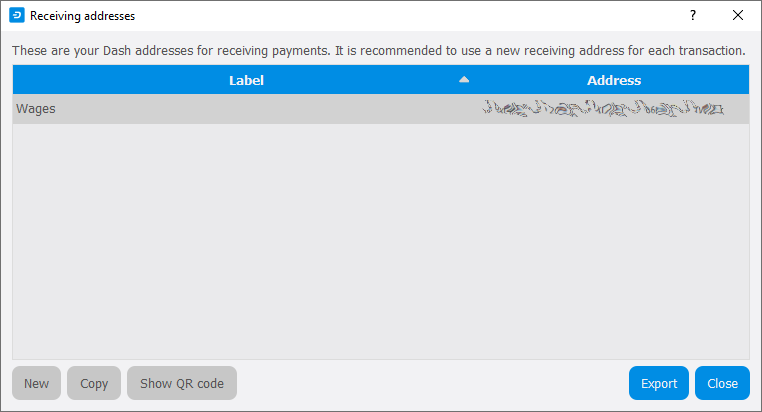Click the blue Close button

click(x=722, y=383)
